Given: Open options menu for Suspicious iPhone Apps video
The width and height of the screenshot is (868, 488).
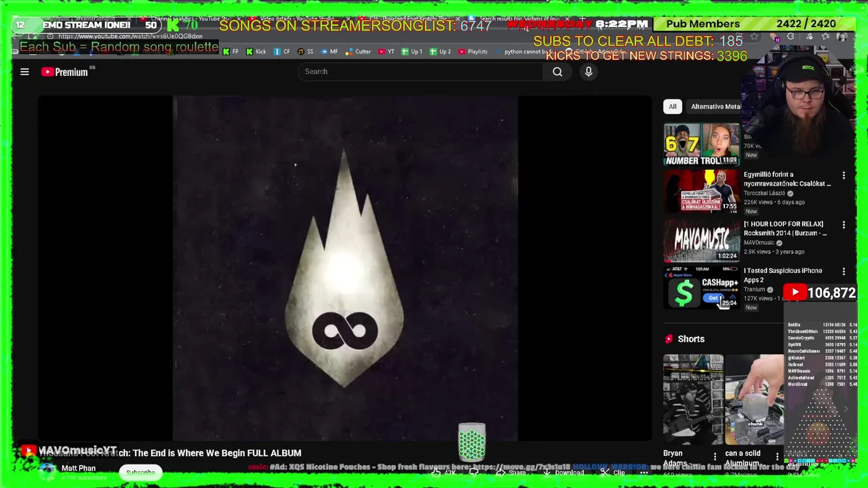Looking at the screenshot, I should [x=844, y=271].
